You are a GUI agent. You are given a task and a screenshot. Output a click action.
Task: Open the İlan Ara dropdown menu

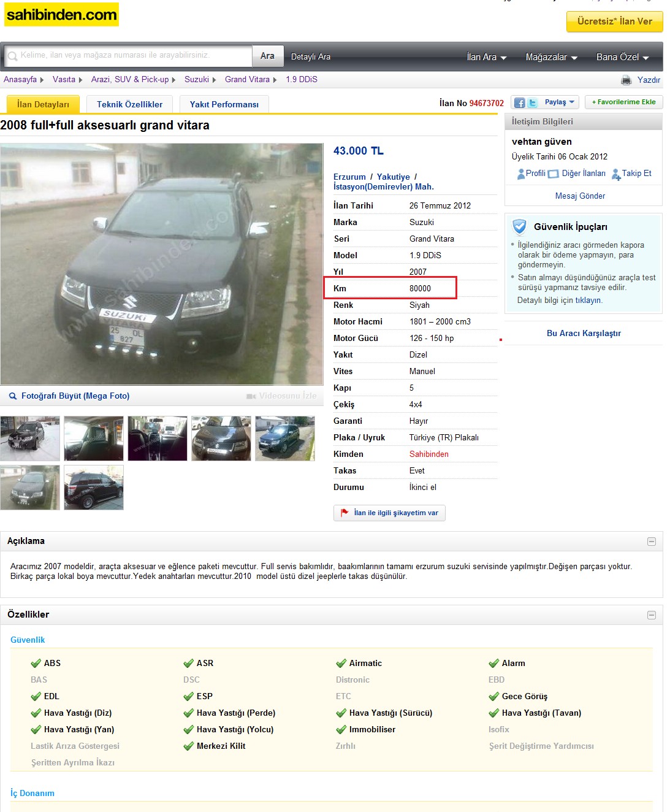(487, 57)
